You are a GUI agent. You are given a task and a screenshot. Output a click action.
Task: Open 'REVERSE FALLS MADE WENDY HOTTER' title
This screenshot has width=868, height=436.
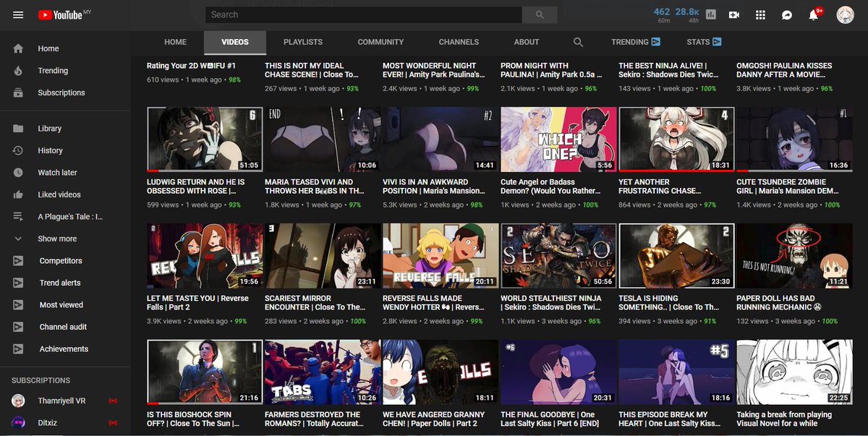coord(434,303)
